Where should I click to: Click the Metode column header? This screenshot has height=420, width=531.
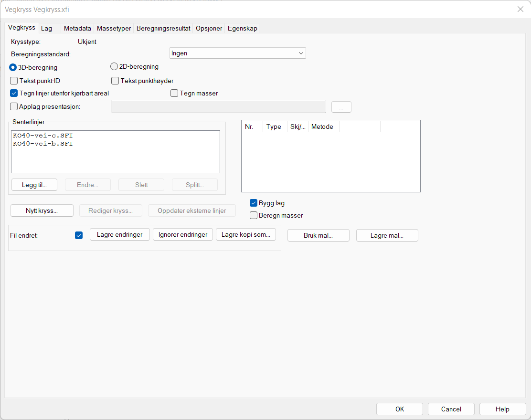click(x=322, y=127)
